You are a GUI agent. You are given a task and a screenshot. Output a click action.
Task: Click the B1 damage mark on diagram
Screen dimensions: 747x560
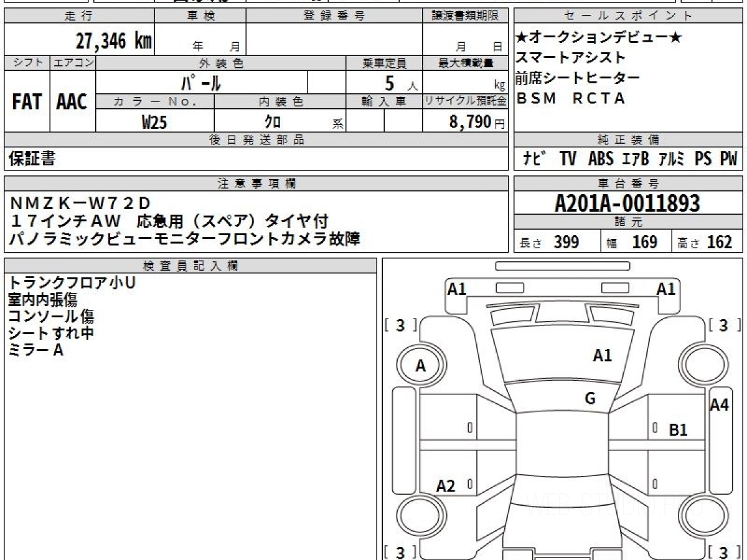click(679, 429)
